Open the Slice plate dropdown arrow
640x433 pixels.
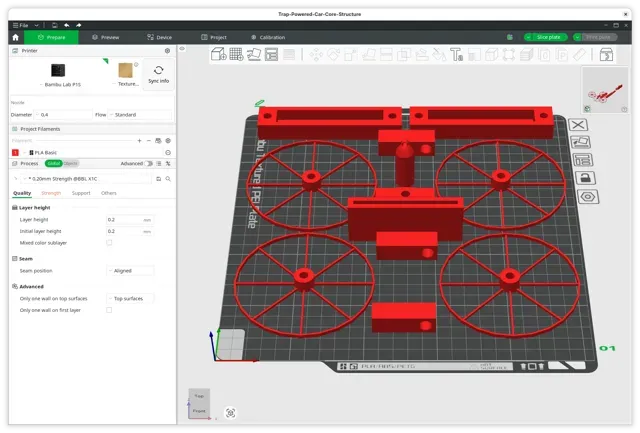[x=528, y=37]
